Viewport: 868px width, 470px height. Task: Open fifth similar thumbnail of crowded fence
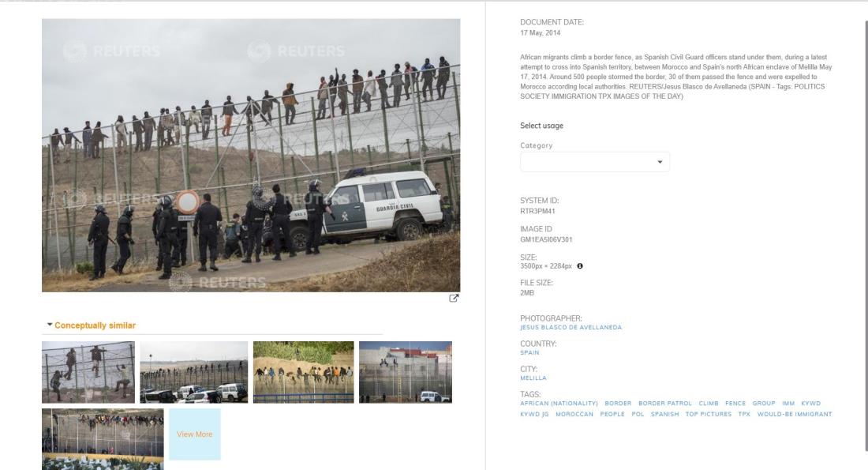103,439
